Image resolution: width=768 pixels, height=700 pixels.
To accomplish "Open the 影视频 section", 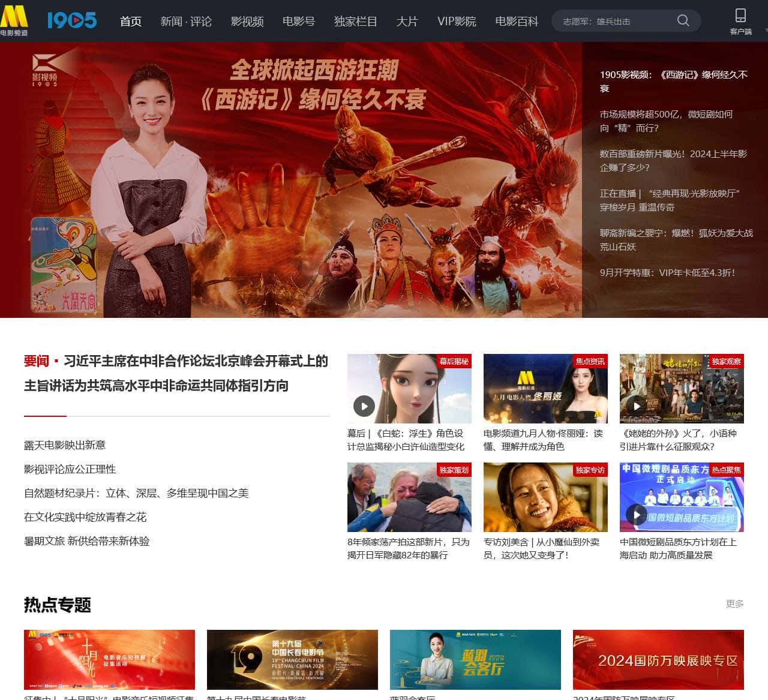I will coord(247,22).
